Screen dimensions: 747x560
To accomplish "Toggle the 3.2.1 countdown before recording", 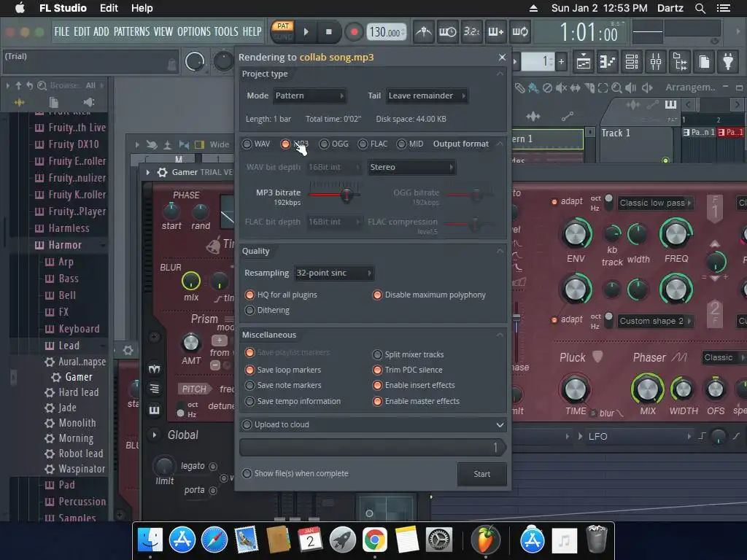I will (472, 32).
